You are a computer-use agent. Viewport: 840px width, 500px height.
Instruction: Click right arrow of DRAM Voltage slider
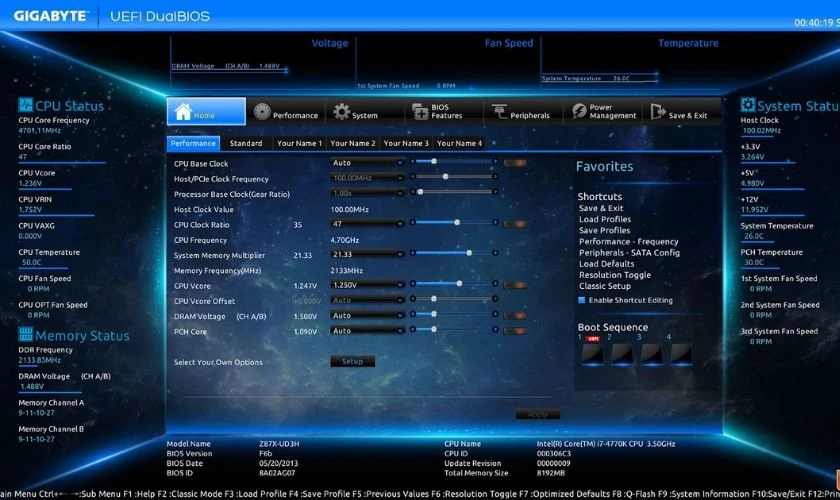(x=495, y=314)
